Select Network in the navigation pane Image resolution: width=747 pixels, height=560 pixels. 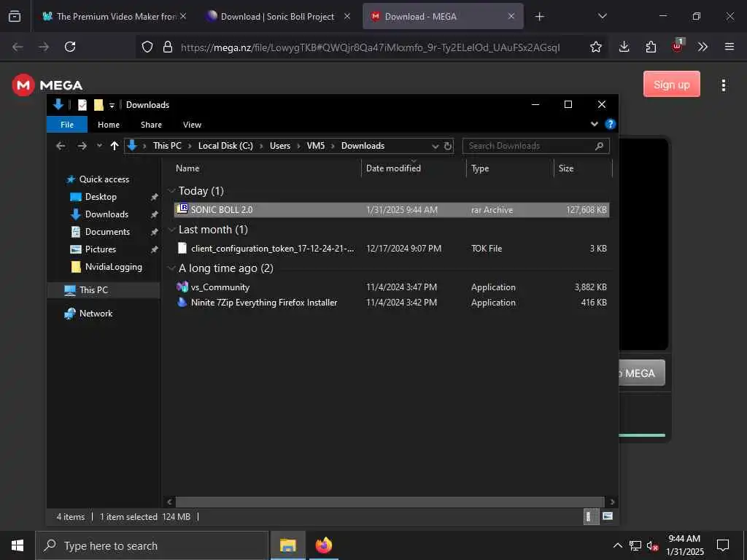(96, 314)
